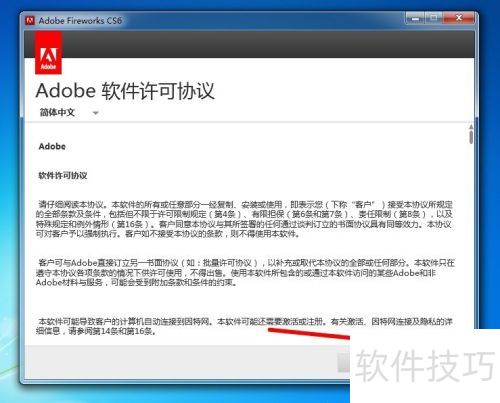Click the bold 软件许可协议 subheading
Image resolution: width=500 pixels, height=403 pixels.
pos(63,175)
